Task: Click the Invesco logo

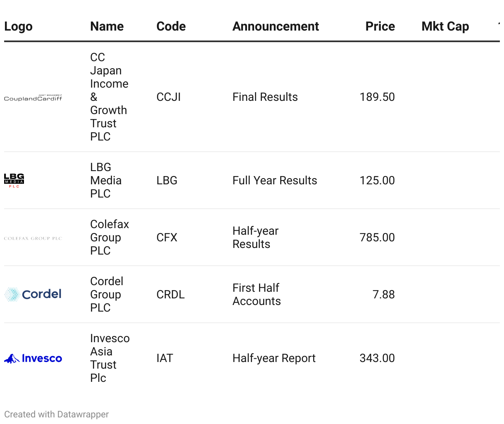Action: coord(33,358)
